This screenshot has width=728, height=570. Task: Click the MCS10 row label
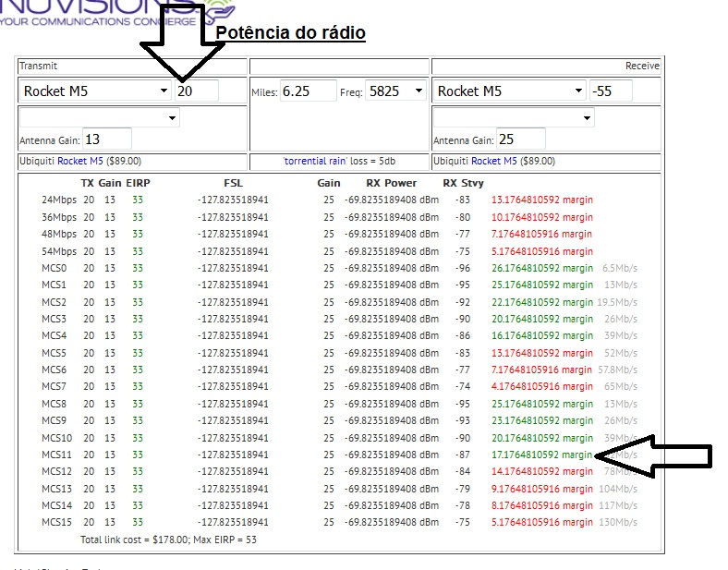[56, 438]
